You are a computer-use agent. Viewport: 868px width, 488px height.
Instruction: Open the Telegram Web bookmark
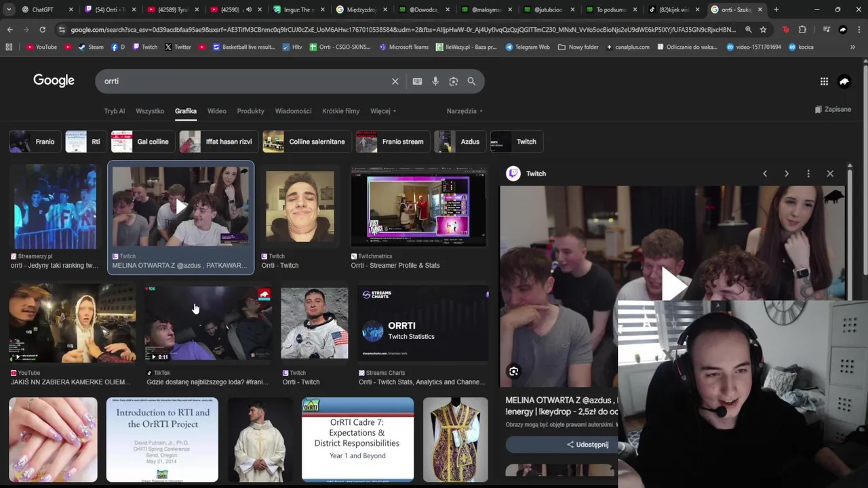(x=527, y=47)
